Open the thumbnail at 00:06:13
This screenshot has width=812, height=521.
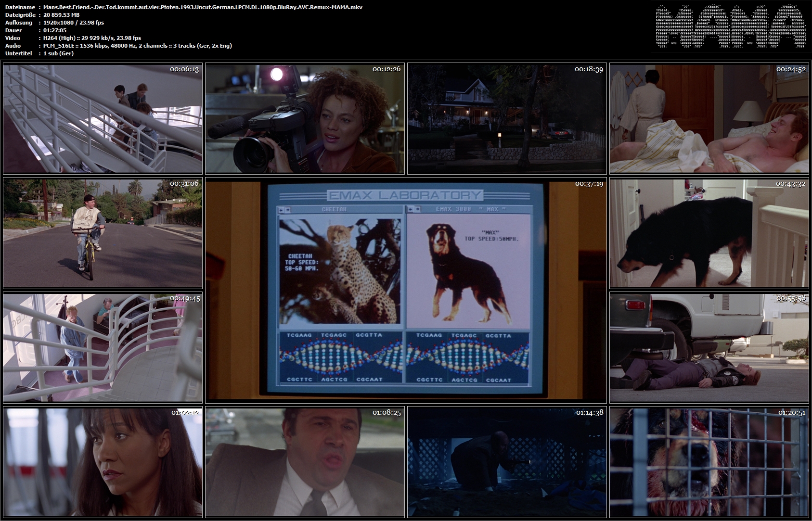[103, 118]
